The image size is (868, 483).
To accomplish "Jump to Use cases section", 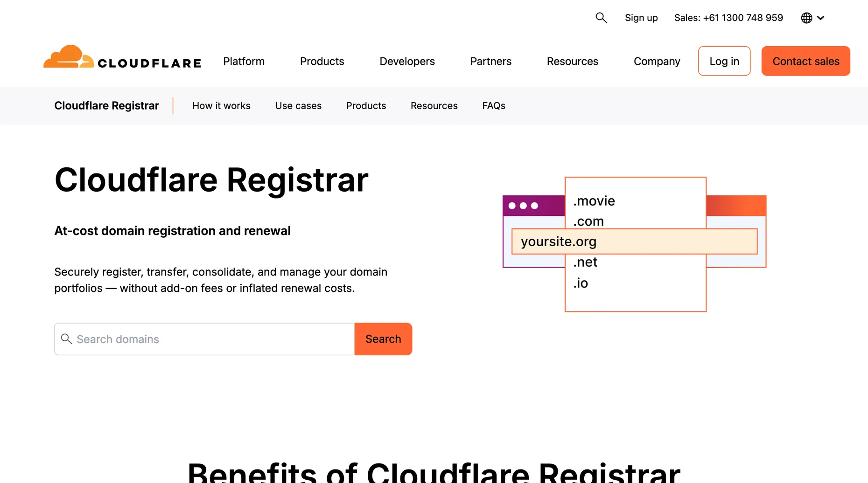I will tap(298, 106).
